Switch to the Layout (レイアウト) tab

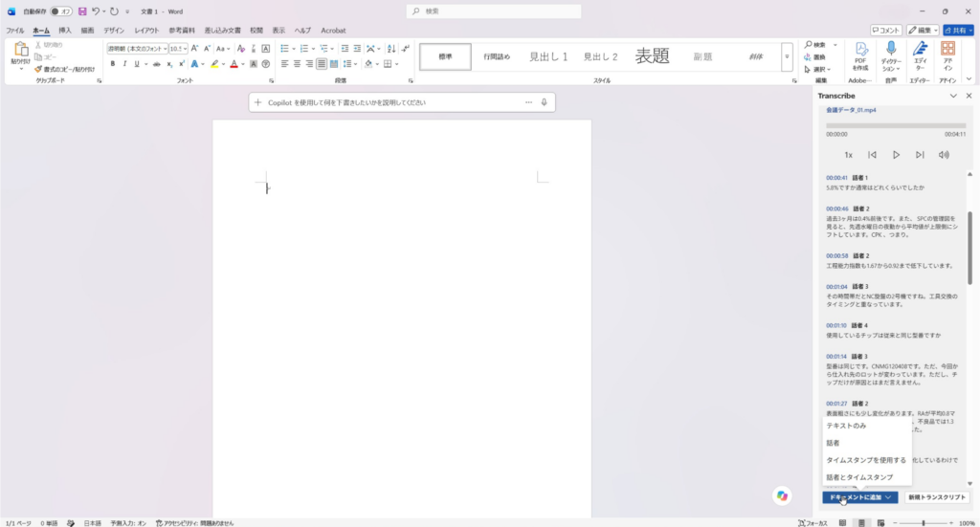click(x=146, y=30)
